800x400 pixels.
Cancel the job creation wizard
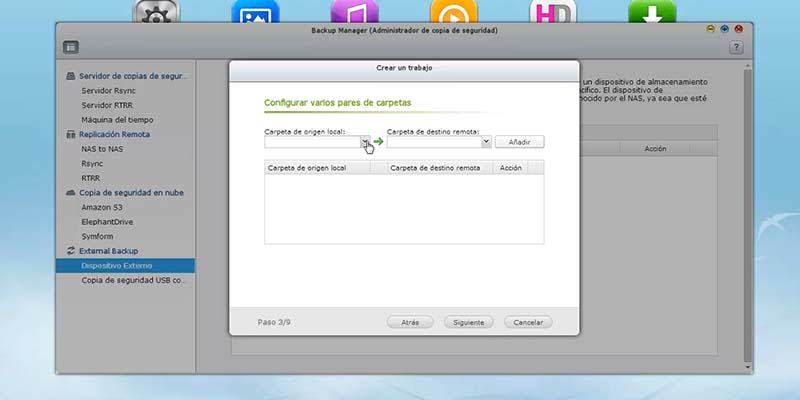[x=528, y=322]
